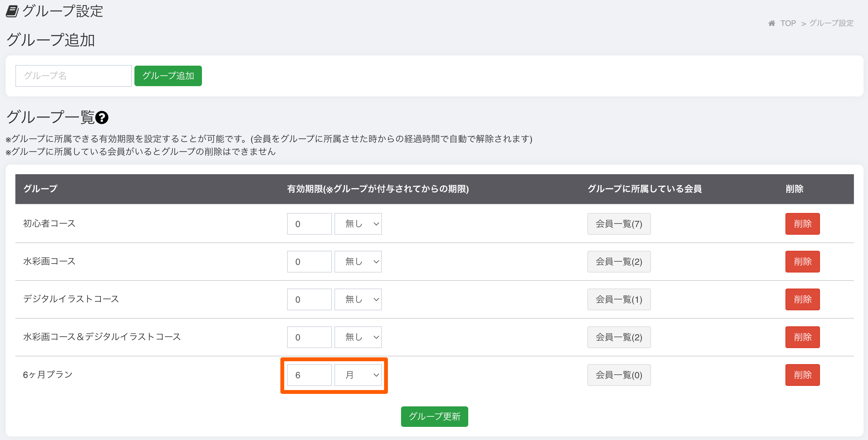This screenshot has height=440, width=868.
Task: Open expiry unit dropdown for デジタルイラストコース
Action: coord(358,299)
